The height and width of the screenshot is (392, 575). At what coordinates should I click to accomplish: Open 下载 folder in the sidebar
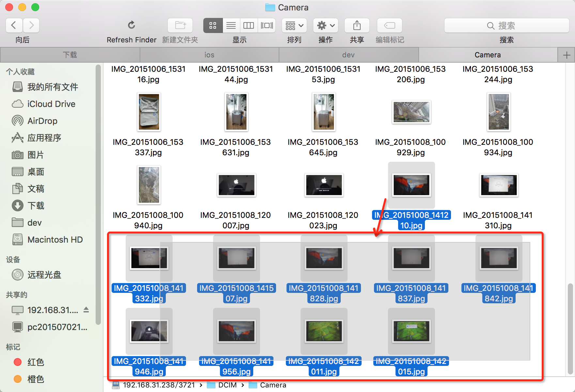[28, 206]
